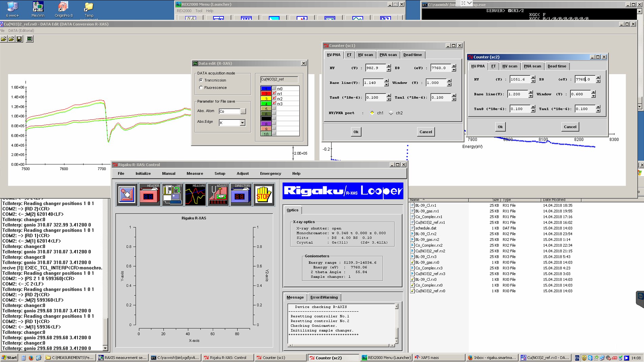Open the 6 wwc+ desktop icon

pos(13,9)
